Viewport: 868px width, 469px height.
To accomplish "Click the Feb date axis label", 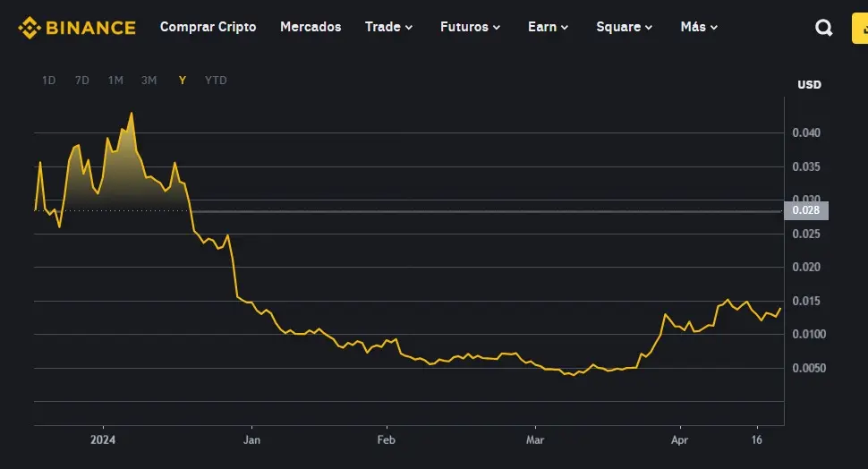I will point(386,439).
